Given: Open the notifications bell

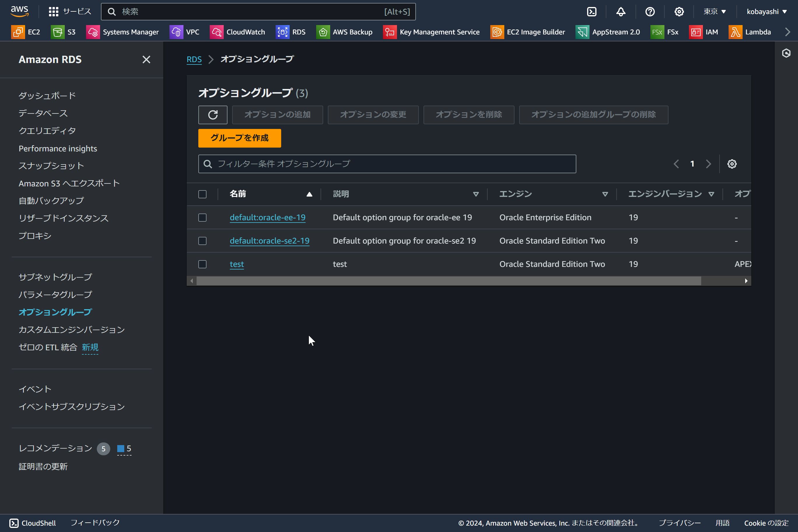Looking at the screenshot, I should pyautogui.click(x=621, y=11).
